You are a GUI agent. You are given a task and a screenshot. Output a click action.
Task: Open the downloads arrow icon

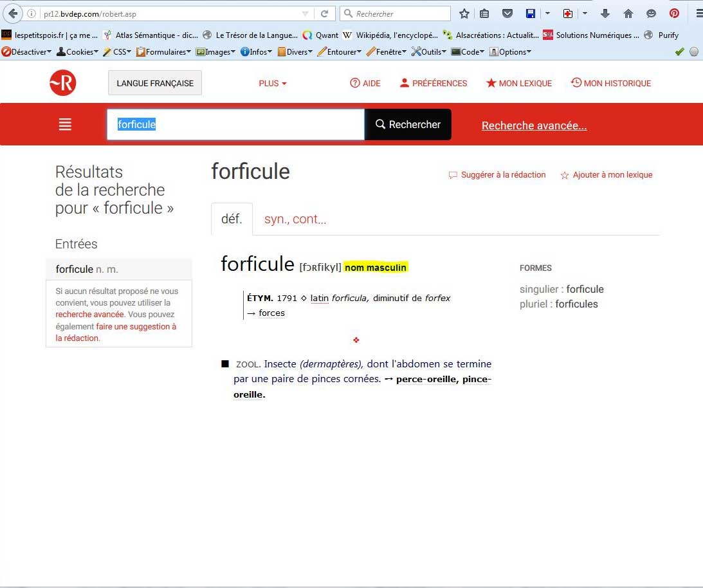[x=605, y=14]
